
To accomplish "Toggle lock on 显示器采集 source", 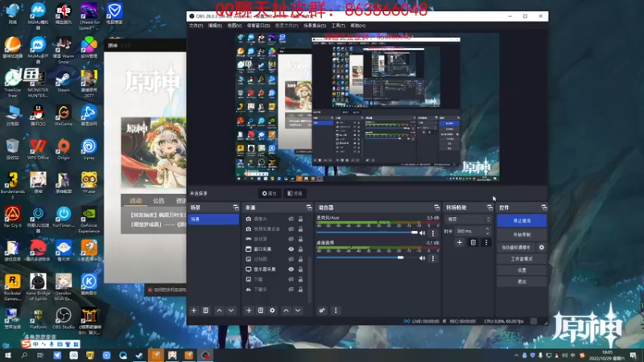I will (x=300, y=269).
